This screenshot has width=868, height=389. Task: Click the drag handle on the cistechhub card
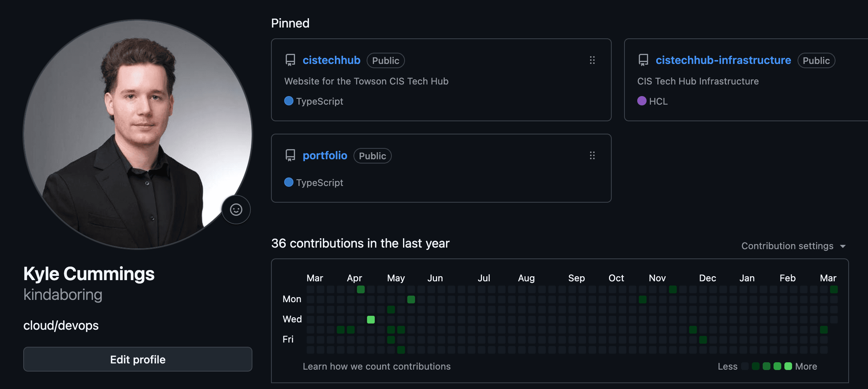point(592,60)
